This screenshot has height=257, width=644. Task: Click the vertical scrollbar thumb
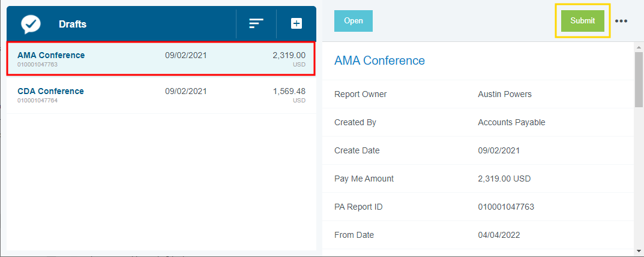639,79
